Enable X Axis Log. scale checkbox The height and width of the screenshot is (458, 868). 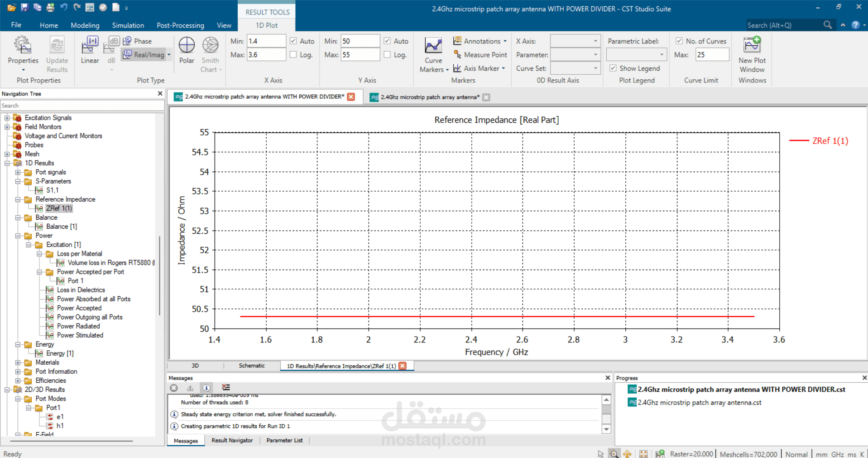pos(293,54)
